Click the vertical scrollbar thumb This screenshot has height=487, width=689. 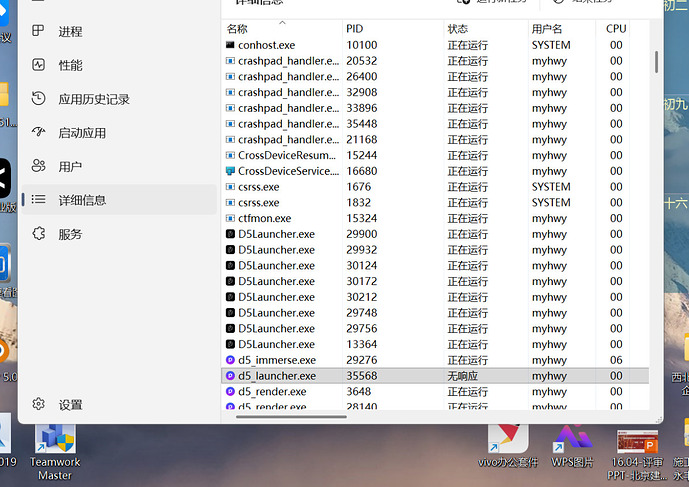[656, 62]
